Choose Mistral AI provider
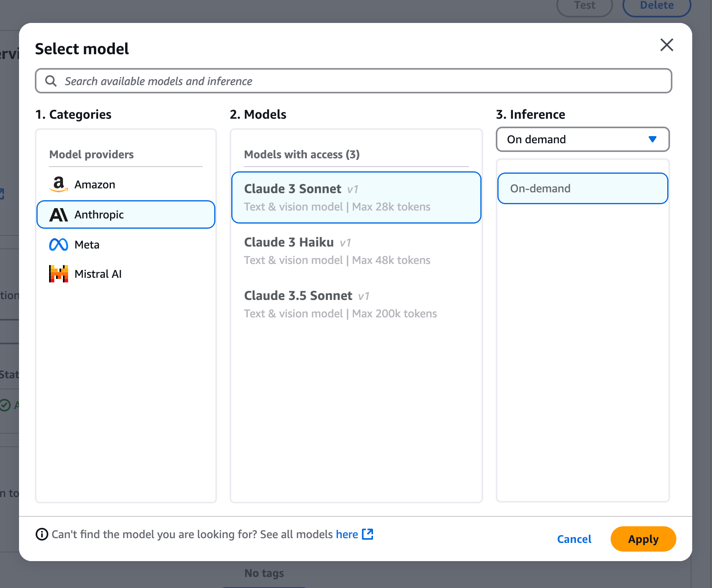The width and height of the screenshot is (712, 588). click(x=98, y=274)
